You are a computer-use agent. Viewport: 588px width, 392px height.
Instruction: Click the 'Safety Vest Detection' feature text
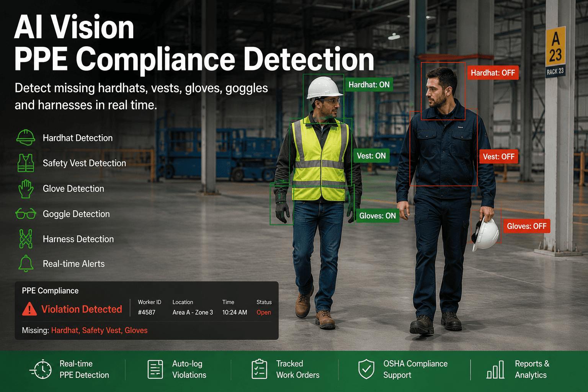[84, 163]
